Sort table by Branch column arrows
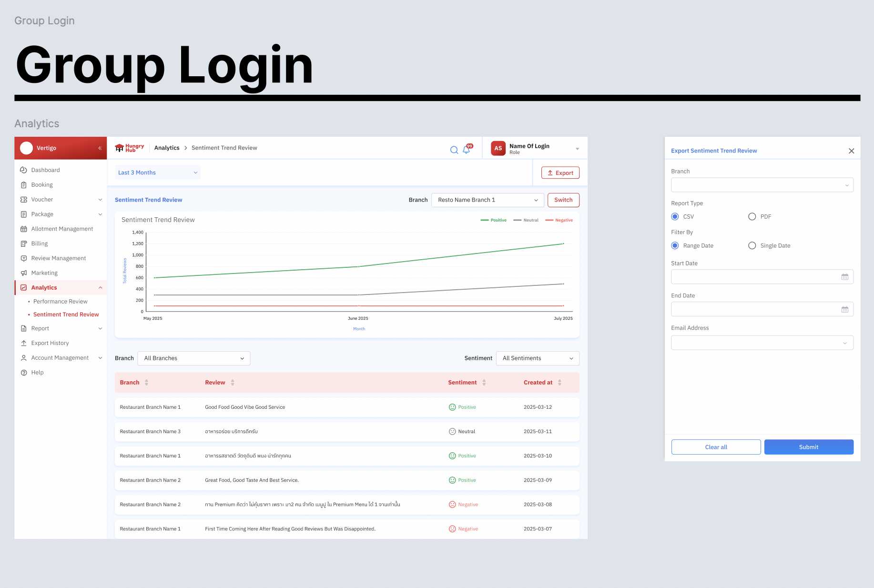Image resolution: width=874 pixels, height=588 pixels. tap(146, 383)
